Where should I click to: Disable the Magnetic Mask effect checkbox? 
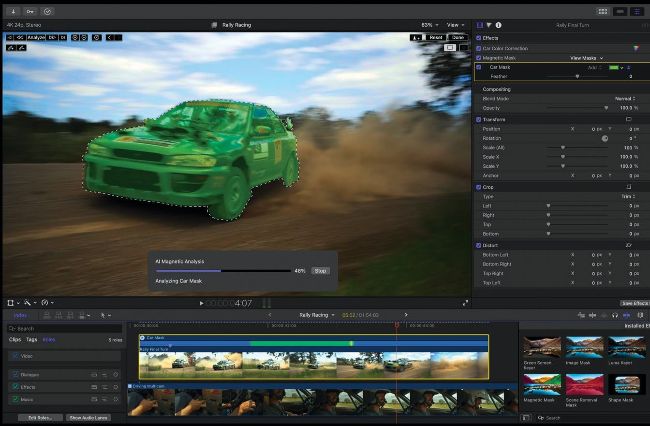point(479,58)
